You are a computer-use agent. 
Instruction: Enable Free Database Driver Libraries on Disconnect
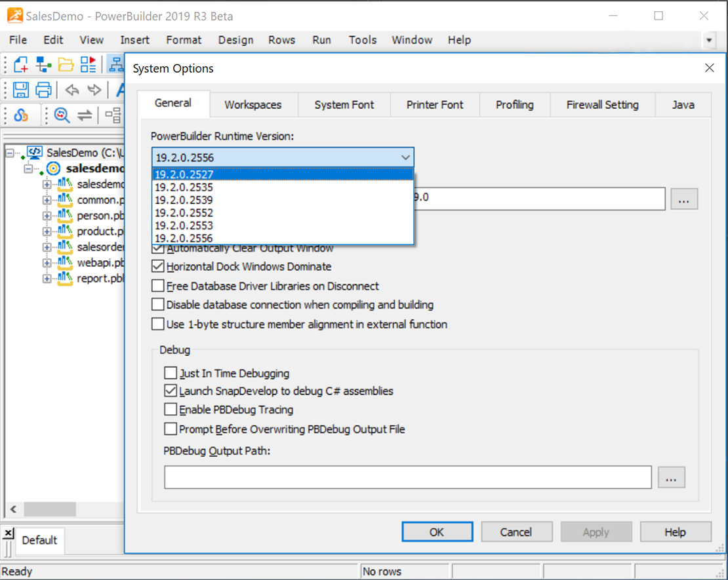pyautogui.click(x=158, y=286)
